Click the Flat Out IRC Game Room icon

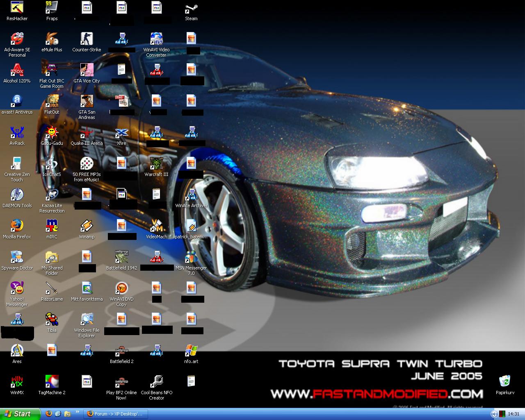[x=52, y=76]
